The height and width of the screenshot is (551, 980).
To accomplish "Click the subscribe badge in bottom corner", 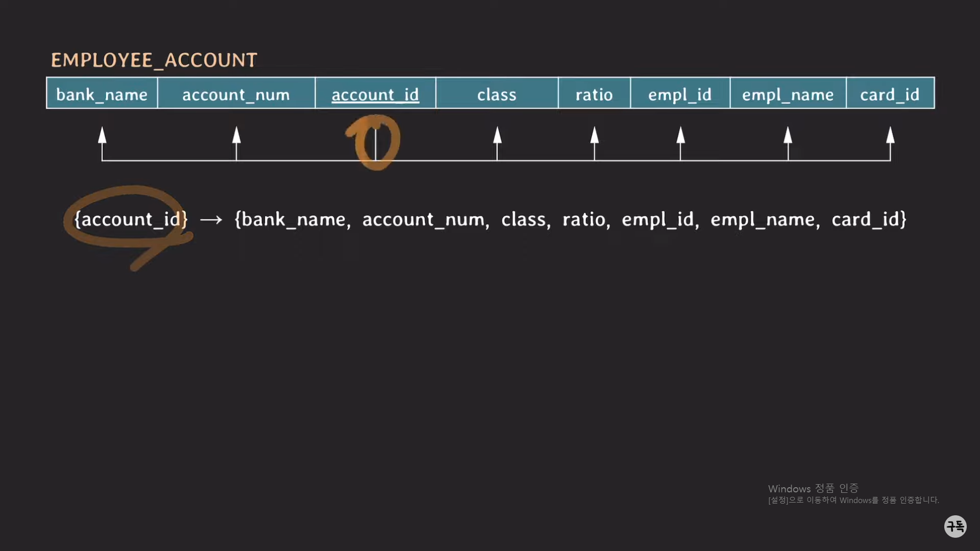I will 955,526.
